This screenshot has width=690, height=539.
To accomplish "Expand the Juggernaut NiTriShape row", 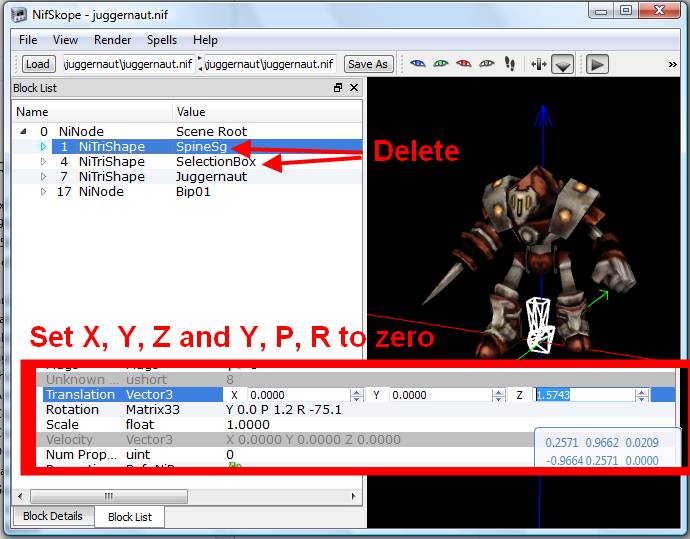I will point(43,176).
